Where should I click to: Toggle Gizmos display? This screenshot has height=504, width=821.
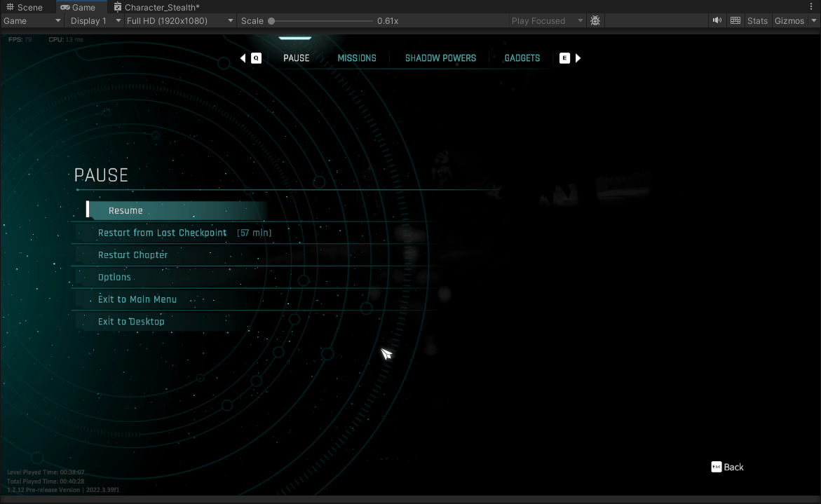789,21
